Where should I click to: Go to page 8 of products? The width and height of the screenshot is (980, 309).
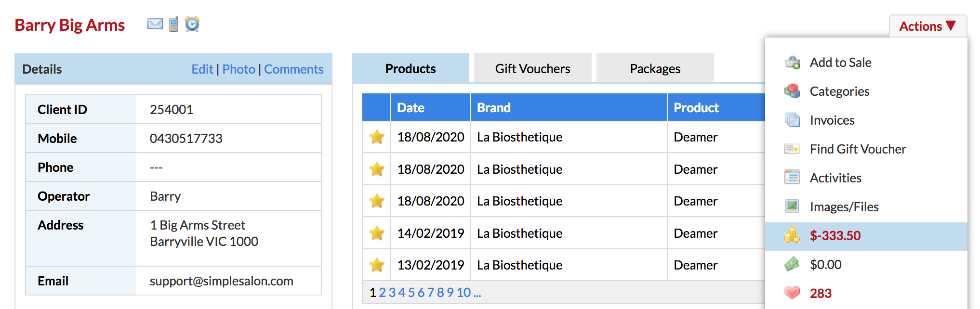[x=440, y=292]
